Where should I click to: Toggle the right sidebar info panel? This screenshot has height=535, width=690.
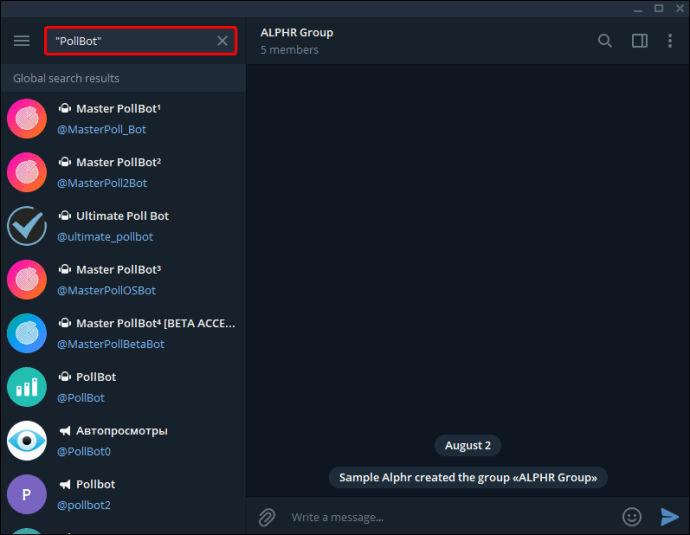click(639, 41)
